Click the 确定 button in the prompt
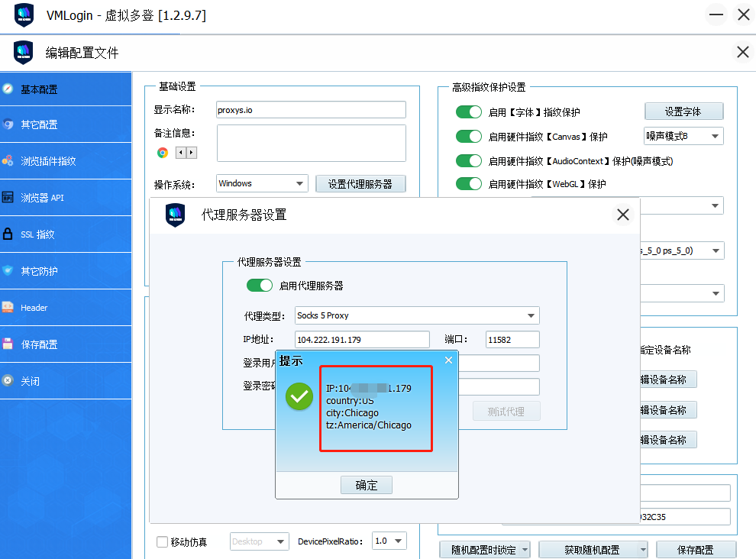 [367, 485]
